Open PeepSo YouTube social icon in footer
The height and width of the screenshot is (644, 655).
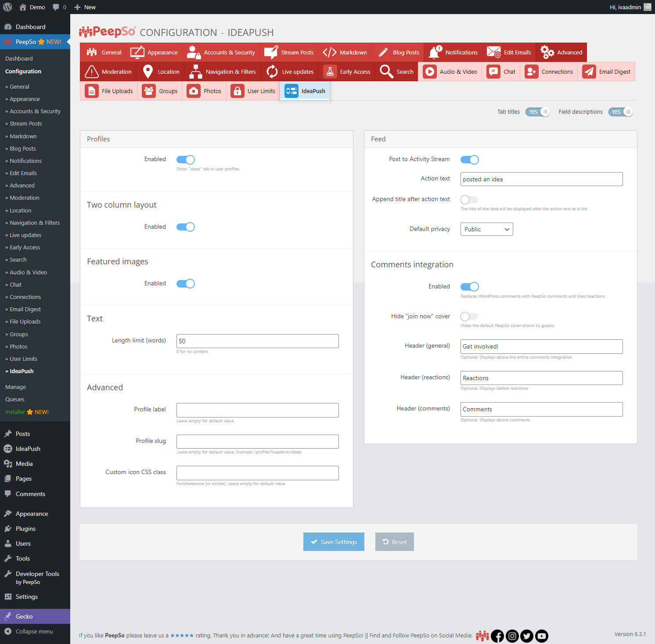tap(542, 636)
